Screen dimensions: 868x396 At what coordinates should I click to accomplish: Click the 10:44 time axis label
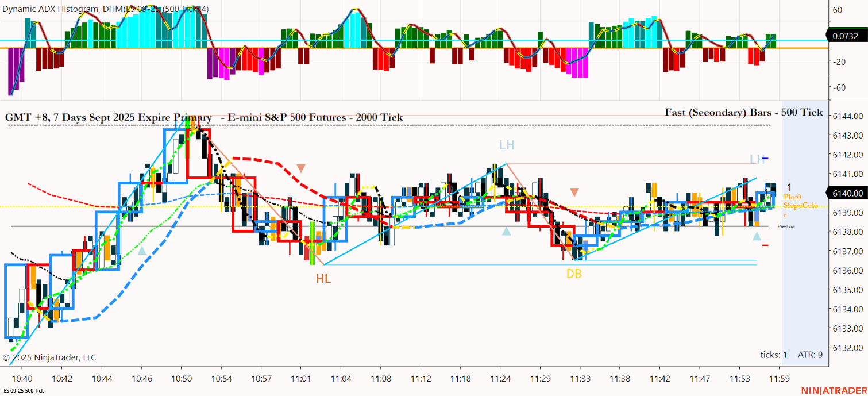[x=102, y=379]
